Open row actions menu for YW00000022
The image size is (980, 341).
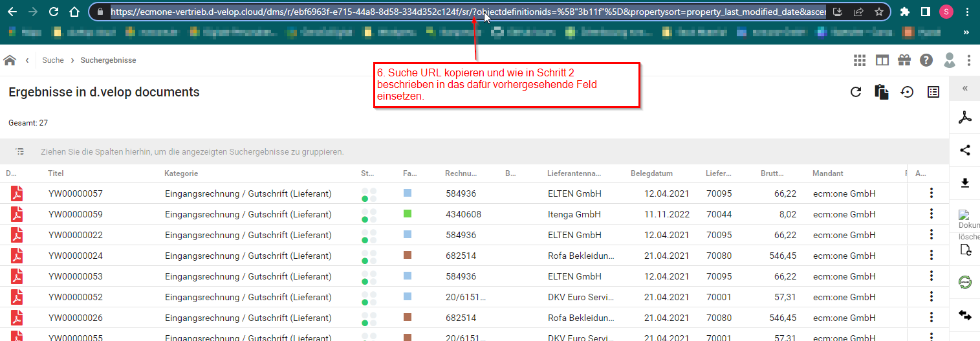[931, 235]
